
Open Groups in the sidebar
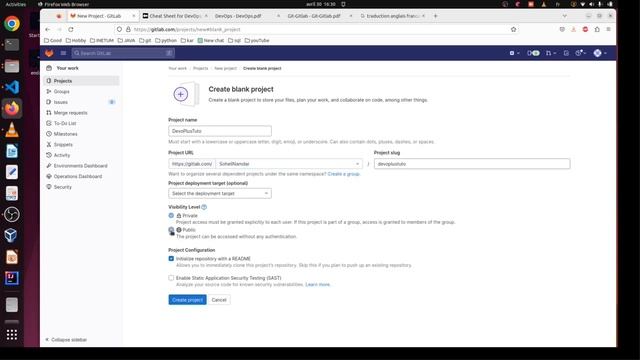tap(81, 91)
